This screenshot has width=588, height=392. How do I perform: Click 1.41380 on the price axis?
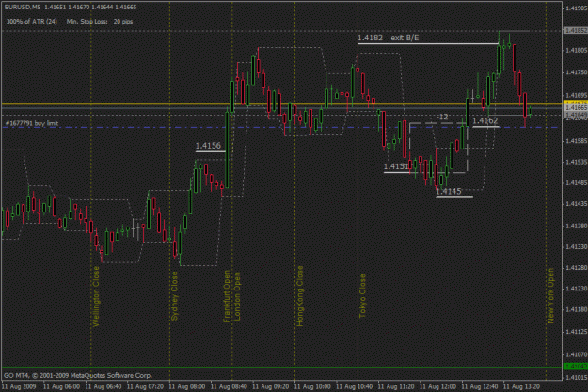click(577, 226)
